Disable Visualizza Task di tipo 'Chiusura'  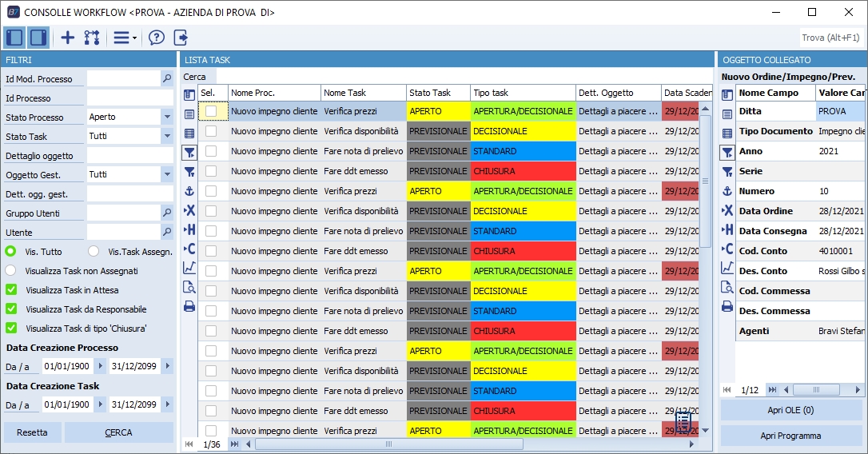[x=11, y=328]
